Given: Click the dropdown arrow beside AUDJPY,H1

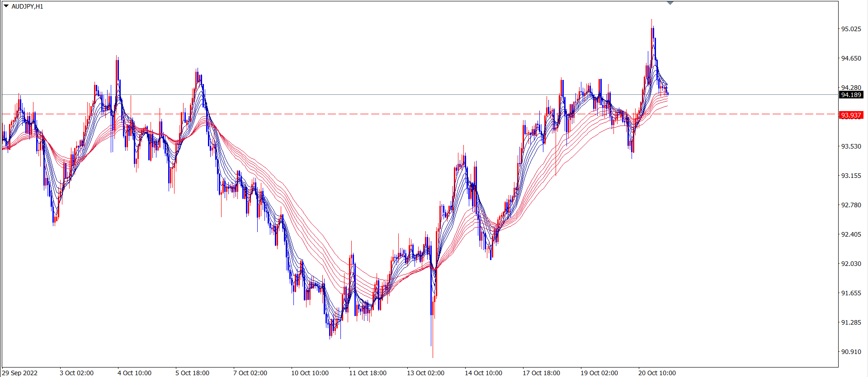Looking at the screenshot, I should coord(6,6).
